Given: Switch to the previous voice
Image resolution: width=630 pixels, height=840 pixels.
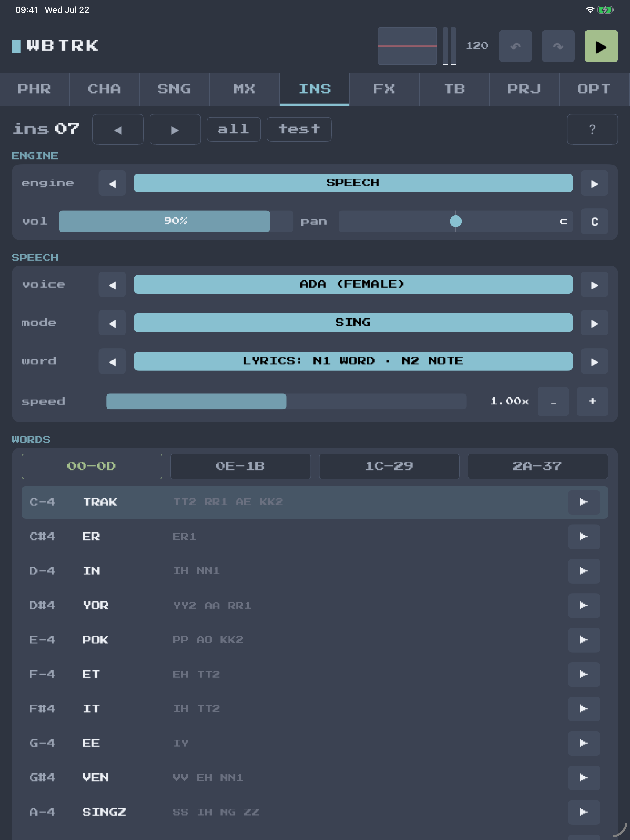Looking at the screenshot, I should coord(112,285).
